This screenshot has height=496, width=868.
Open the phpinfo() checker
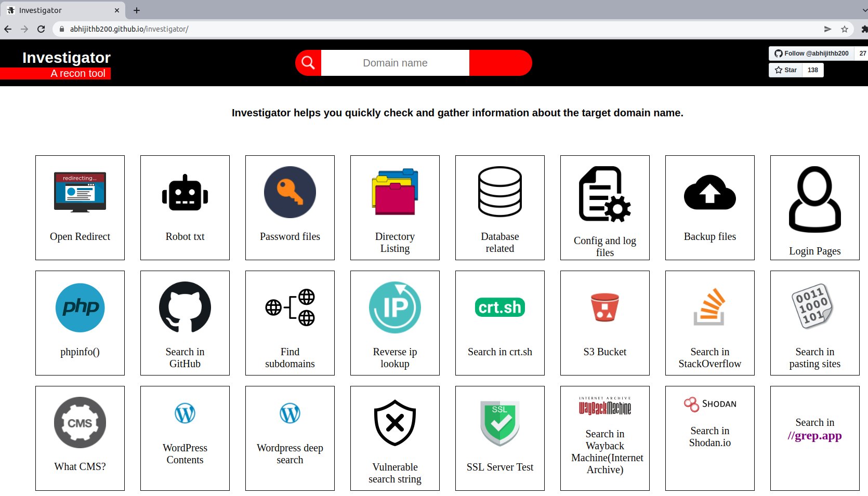80,322
